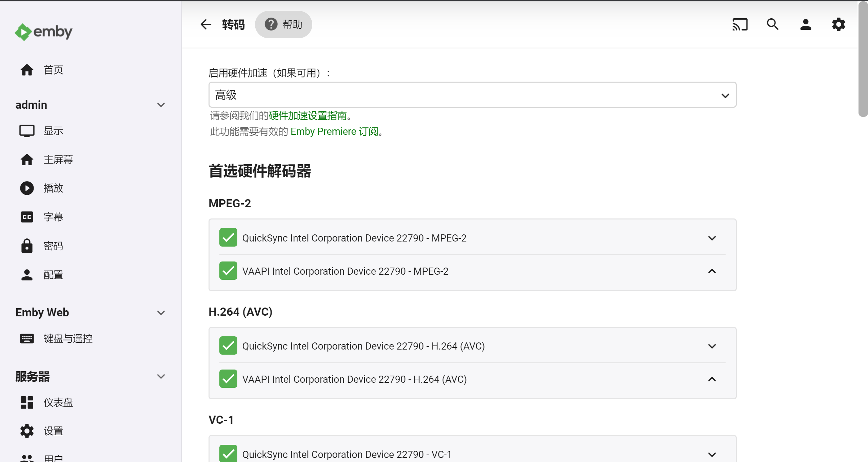
Task: Collapse the admin sidebar section
Action: (x=161, y=105)
